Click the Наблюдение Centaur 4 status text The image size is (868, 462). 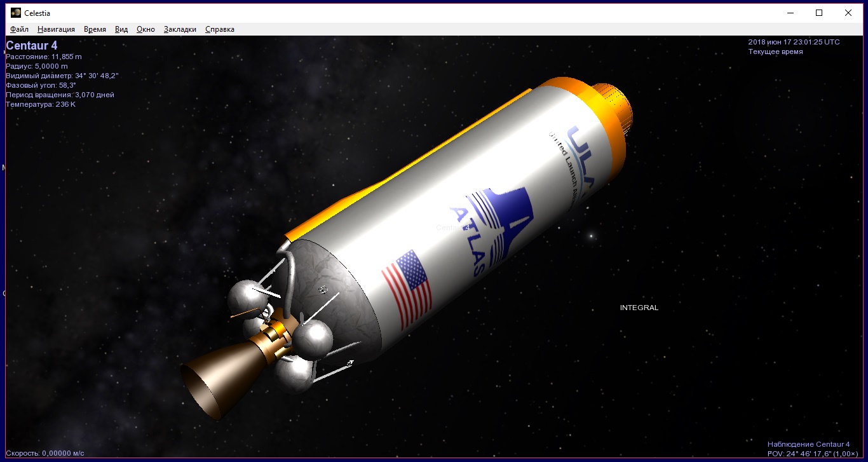click(808, 444)
